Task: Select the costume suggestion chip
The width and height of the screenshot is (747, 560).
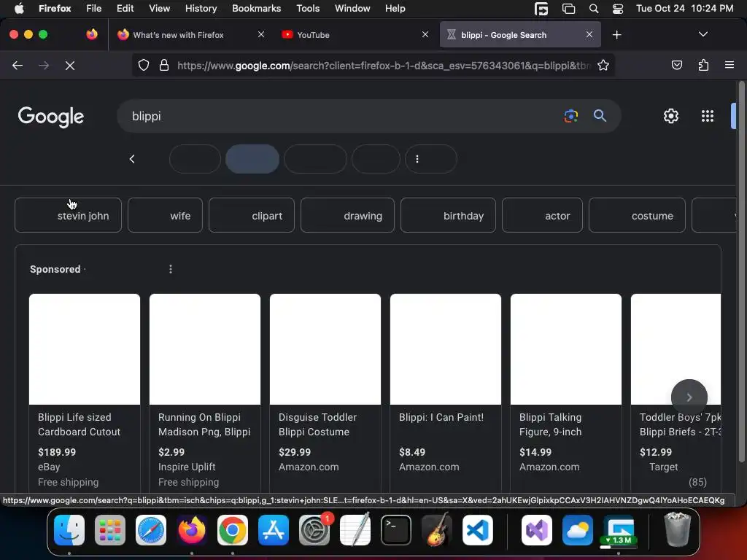Action: click(637, 215)
